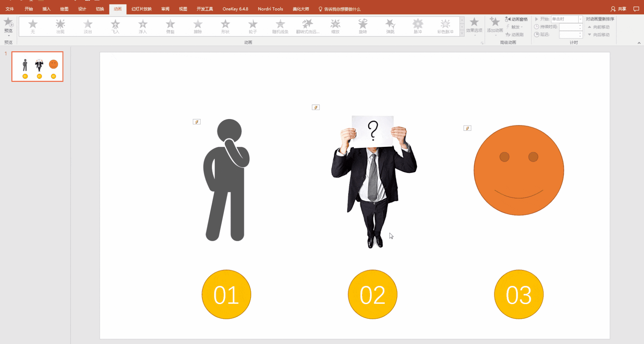
Task: Select the 无 (none) animation effect
Action: point(33,26)
